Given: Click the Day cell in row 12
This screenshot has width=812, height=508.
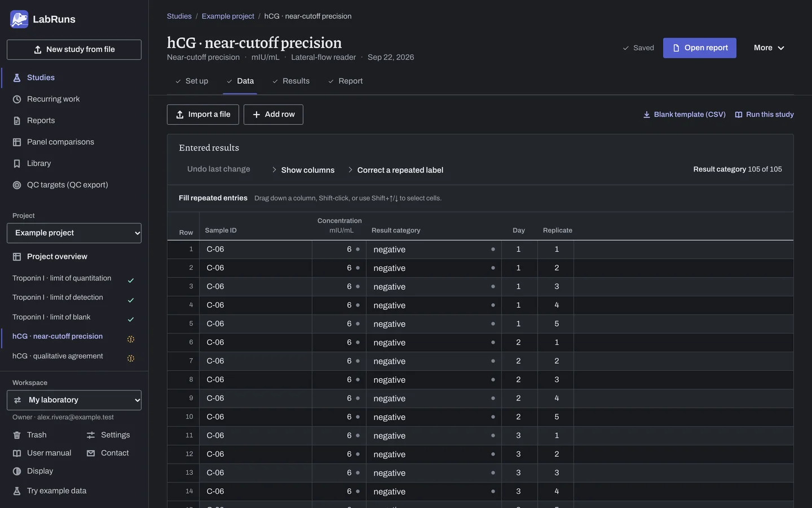Looking at the screenshot, I should point(519,454).
